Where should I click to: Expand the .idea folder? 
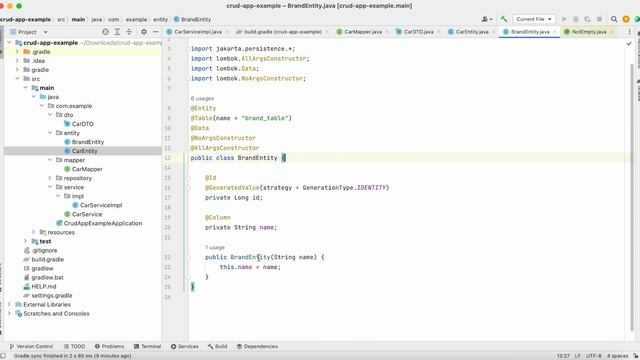(x=18, y=61)
